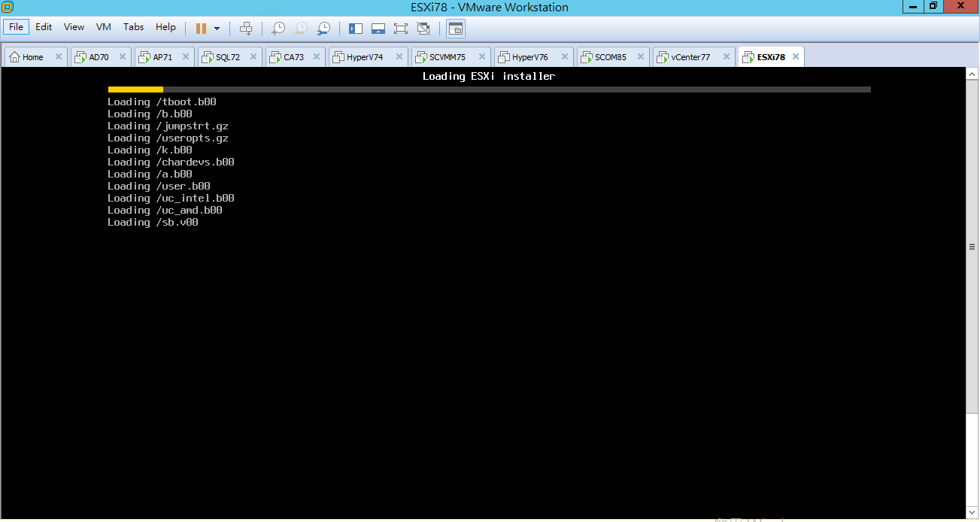Close the SCOM85 tab
This screenshot has height=522, width=980.
click(x=642, y=57)
